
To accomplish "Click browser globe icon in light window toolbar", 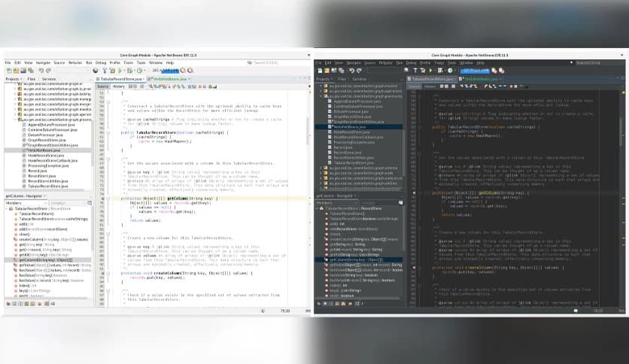I will [x=96, y=71].
